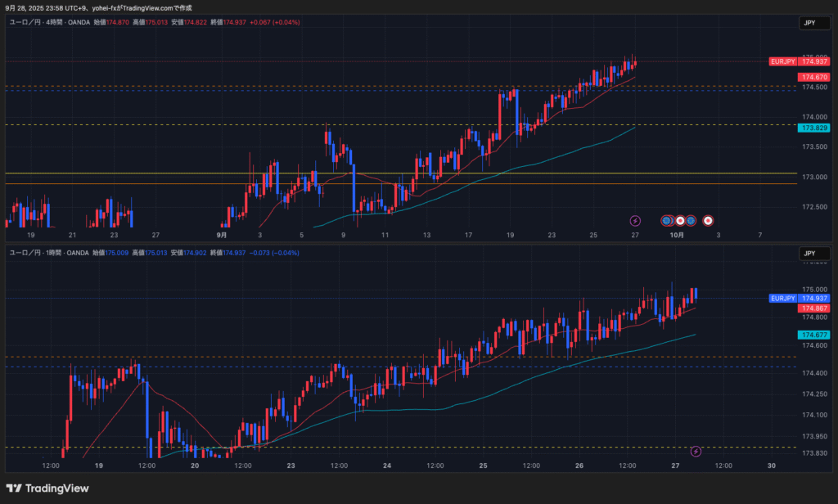Screen dimensions: 838x504
Task: Click the red 174.867 label on lower chart
Action: point(815,308)
